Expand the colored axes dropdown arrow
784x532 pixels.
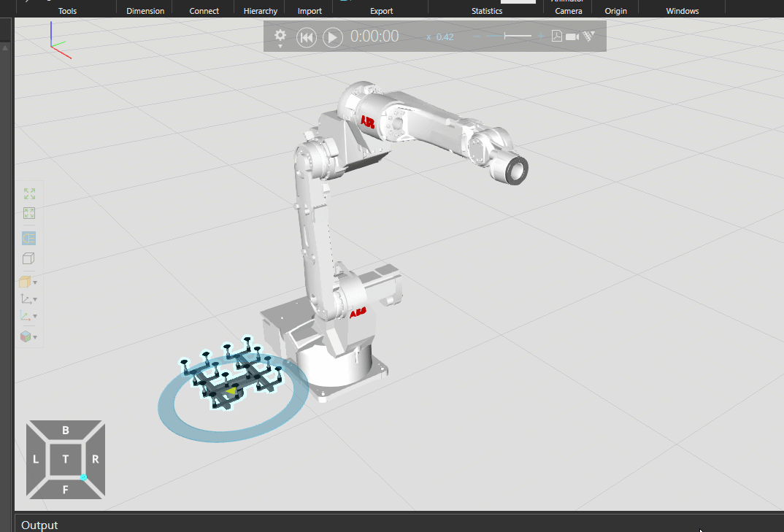tap(35, 317)
